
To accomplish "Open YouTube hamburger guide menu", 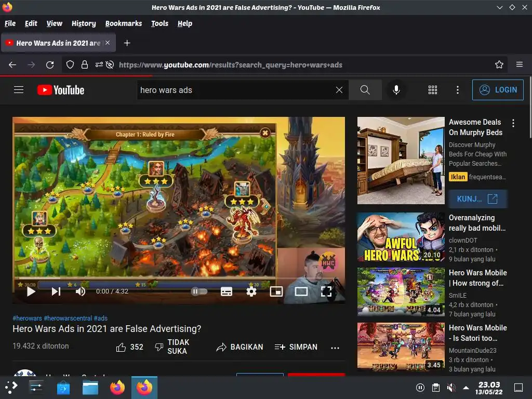I will point(19,90).
